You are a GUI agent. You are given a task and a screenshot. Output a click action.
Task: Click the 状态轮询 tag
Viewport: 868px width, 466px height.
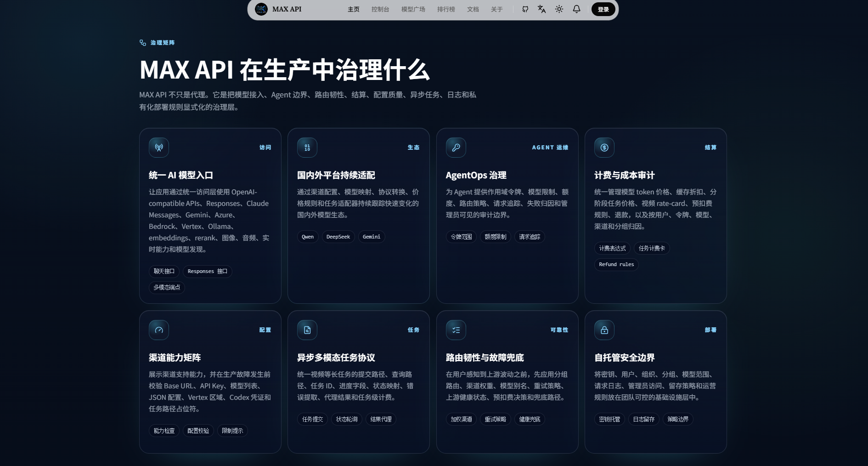pos(347,420)
